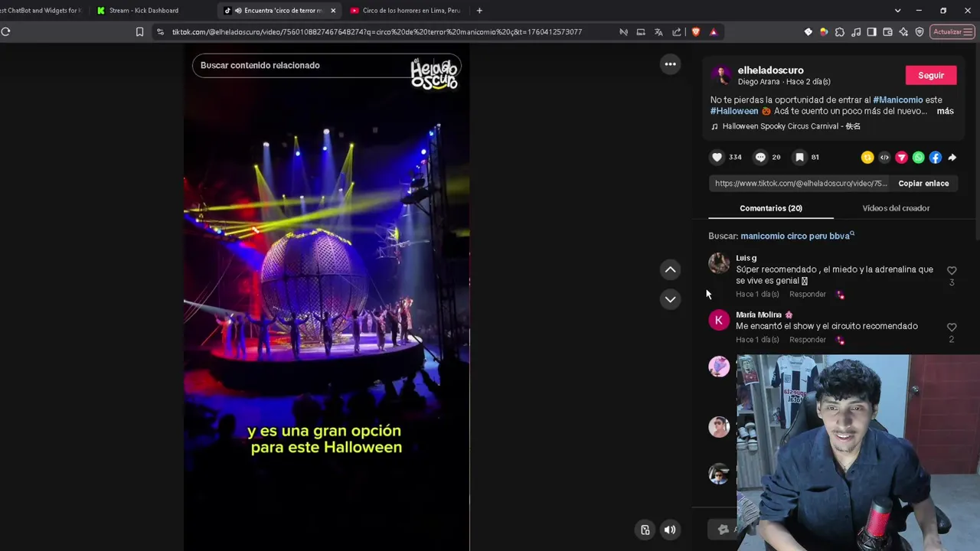Click the Actualizar update button
Image resolution: width=980 pixels, height=551 pixels.
[x=952, y=32]
